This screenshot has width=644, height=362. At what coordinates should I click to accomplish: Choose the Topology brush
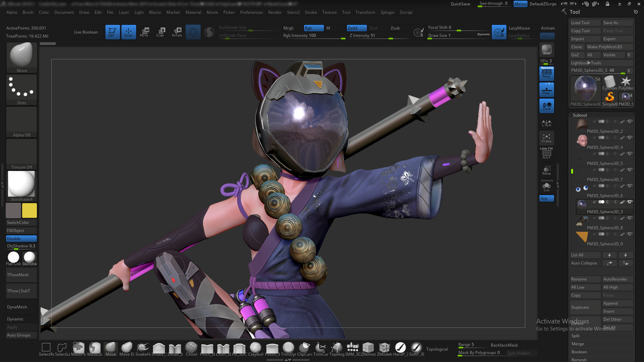337,349
